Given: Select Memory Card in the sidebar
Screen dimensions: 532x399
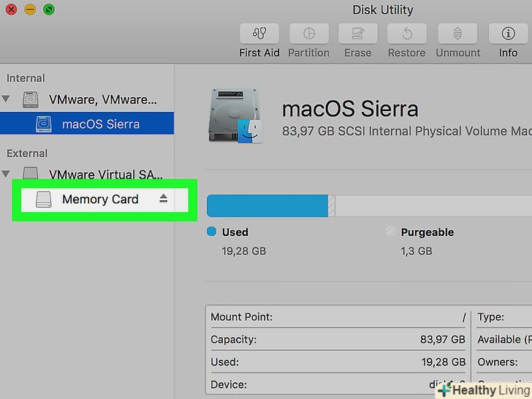Looking at the screenshot, I should (100, 199).
